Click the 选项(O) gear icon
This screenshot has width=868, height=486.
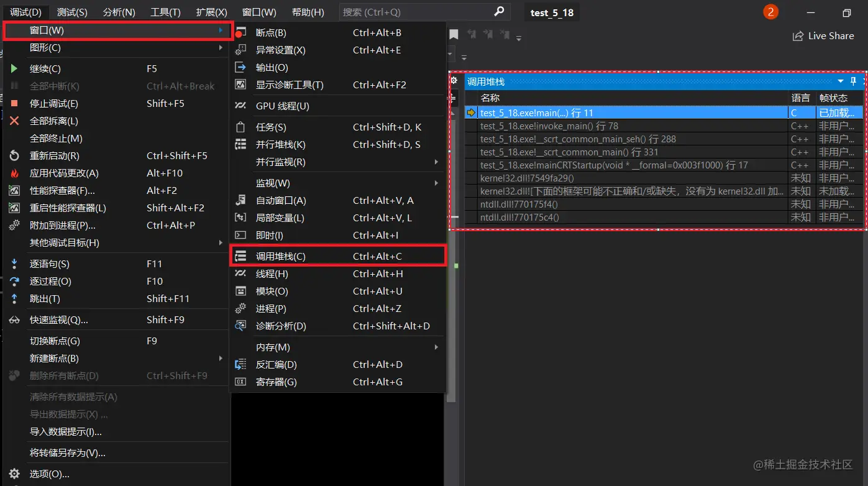coord(14,474)
